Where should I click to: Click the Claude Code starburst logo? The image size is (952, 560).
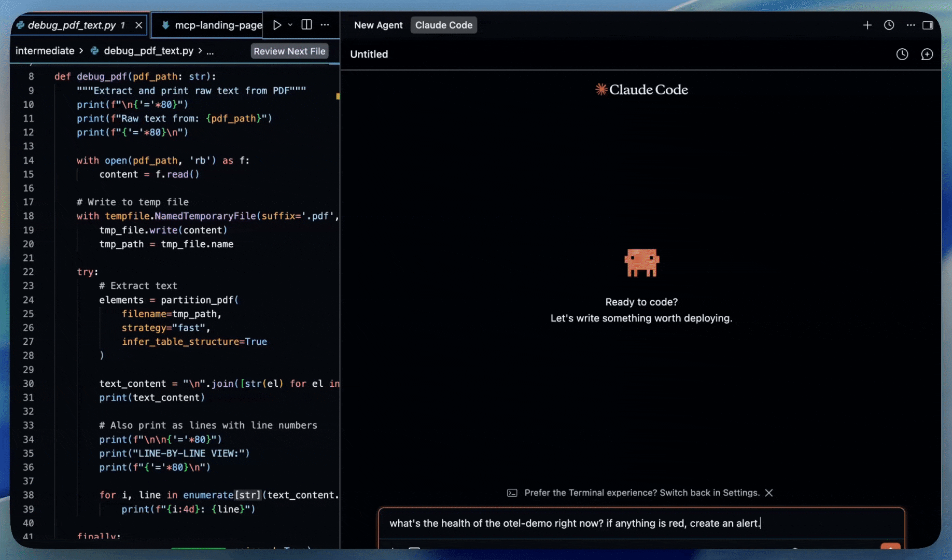pos(601,89)
